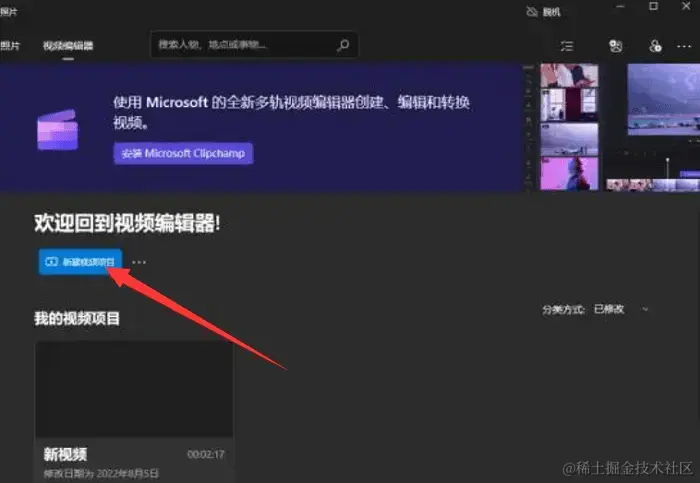The width and height of the screenshot is (700, 483).
Task: Click the 我的视频项目 heading
Action: tap(77, 319)
